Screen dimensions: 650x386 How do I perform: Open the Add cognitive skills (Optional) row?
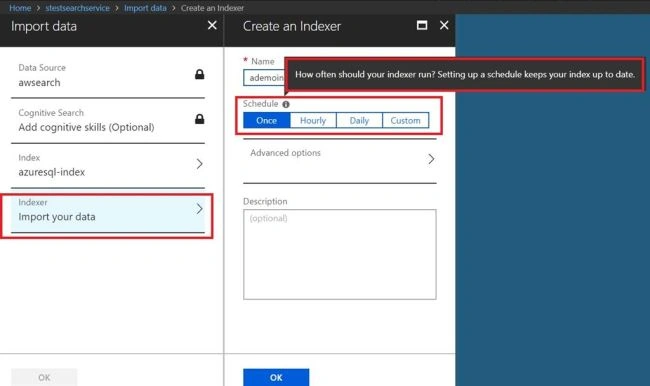coord(108,121)
